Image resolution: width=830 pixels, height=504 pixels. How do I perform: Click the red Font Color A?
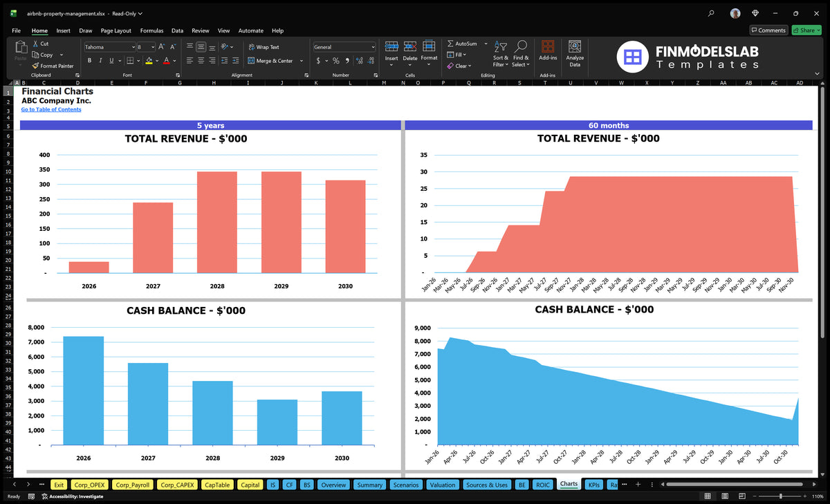166,61
